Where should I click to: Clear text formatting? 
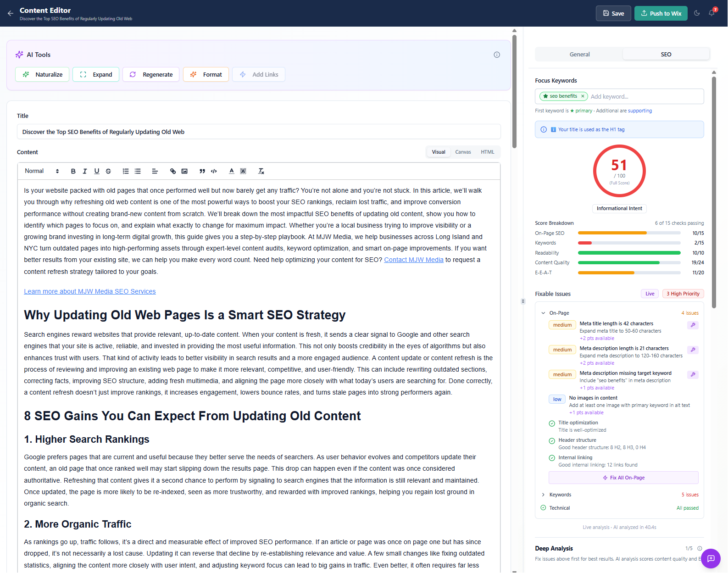click(261, 171)
